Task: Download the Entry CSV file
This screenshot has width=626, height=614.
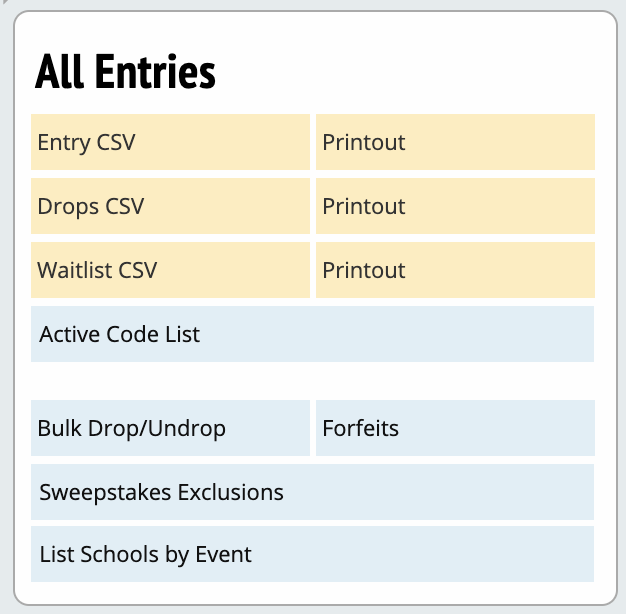Action: coord(170,142)
